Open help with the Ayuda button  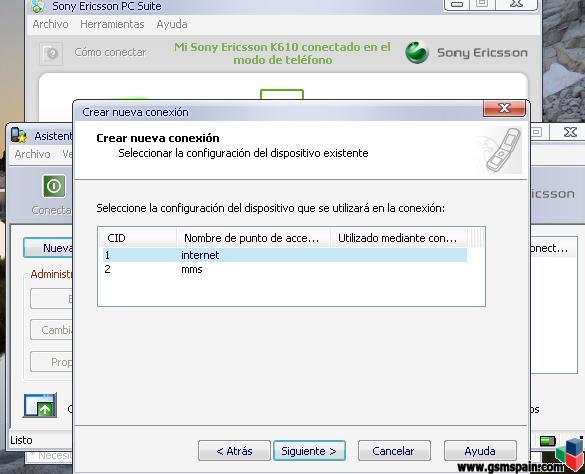click(x=480, y=451)
